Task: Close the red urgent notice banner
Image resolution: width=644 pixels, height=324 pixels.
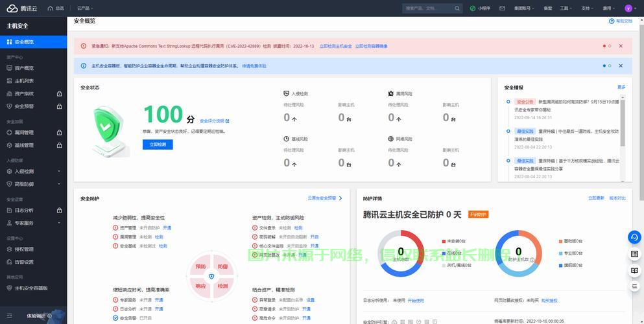Action: point(621,46)
